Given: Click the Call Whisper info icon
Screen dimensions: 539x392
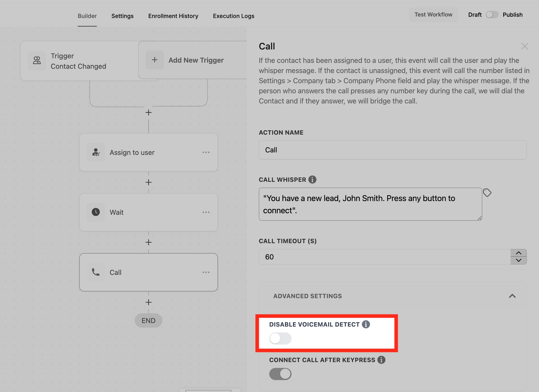Looking at the screenshot, I should pos(312,180).
